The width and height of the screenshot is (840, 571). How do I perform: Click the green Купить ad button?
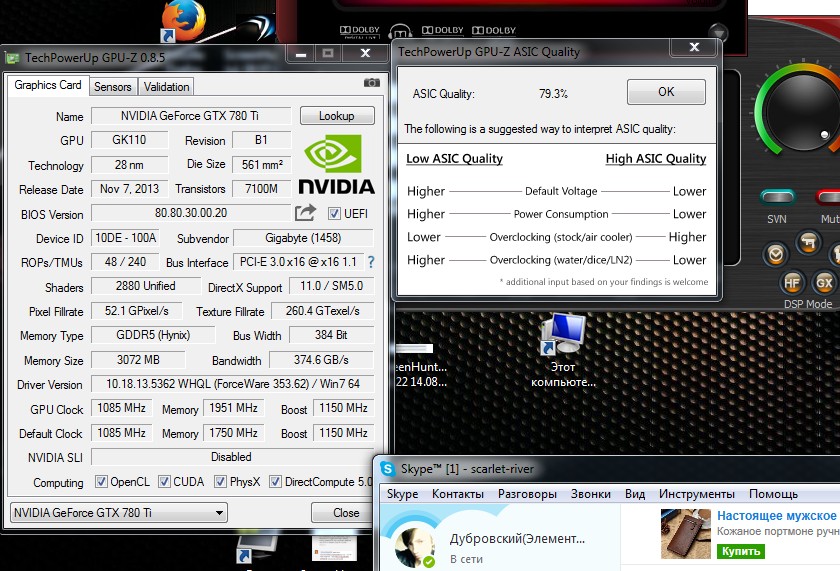740,551
